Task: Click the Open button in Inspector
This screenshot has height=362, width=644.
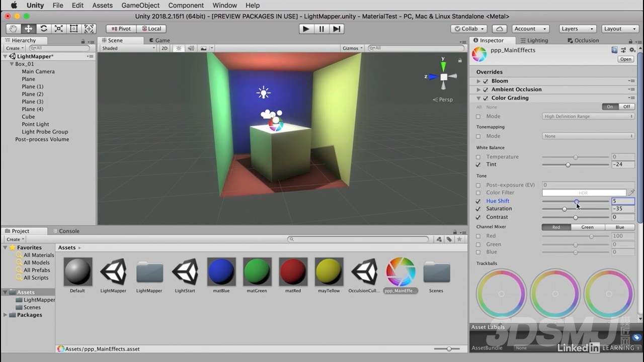Action: [625, 59]
